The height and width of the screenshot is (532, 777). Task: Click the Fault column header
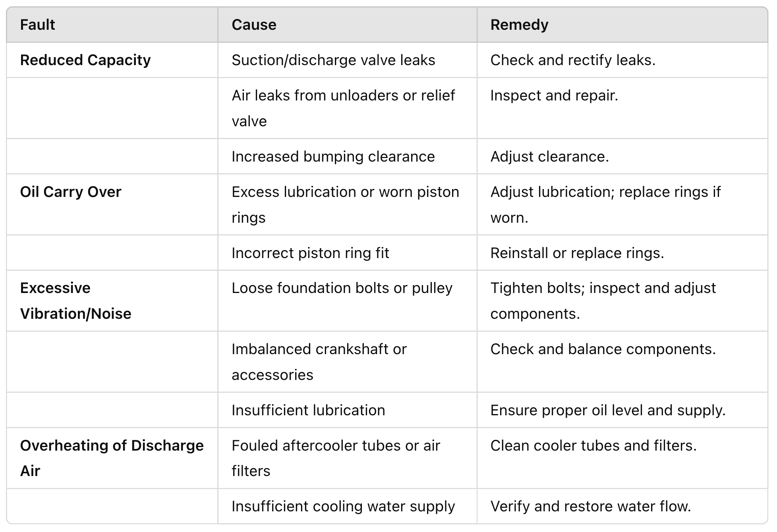coord(112,25)
